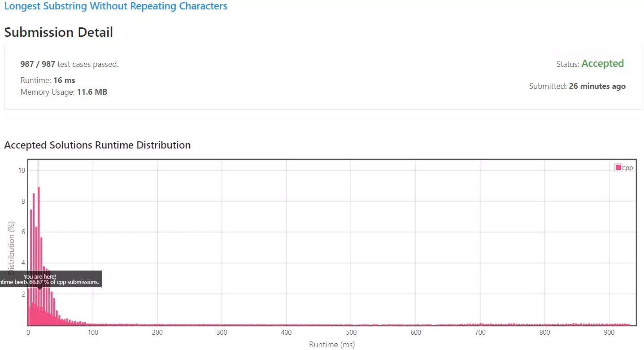Screen dimensions: 644x350
Task: Click the pink cpp legend color square
Action: (x=618, y=168)
